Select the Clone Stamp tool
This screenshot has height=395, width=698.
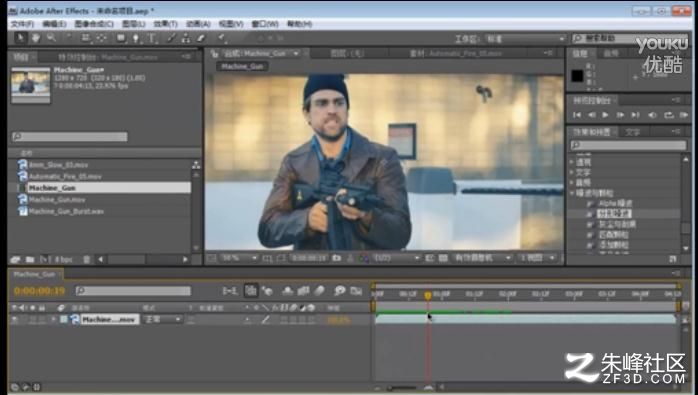186,38
